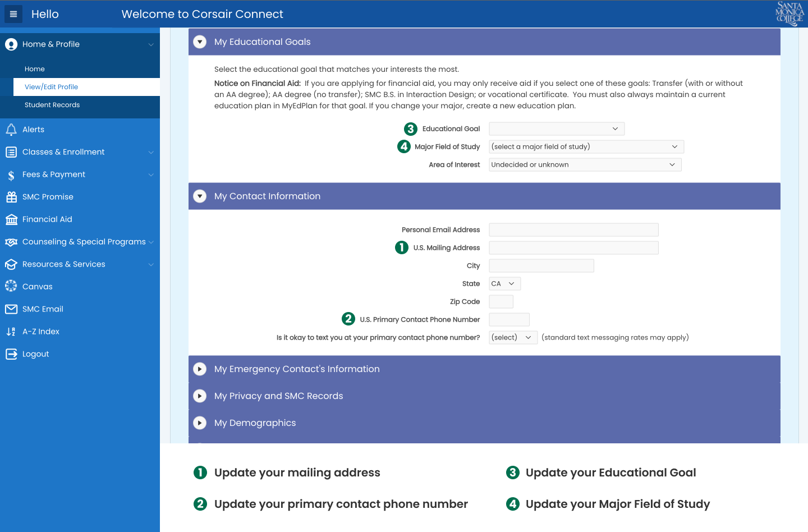Click the Personal Email Address field
The image size is (808, 532).
(x=573, y=230)
